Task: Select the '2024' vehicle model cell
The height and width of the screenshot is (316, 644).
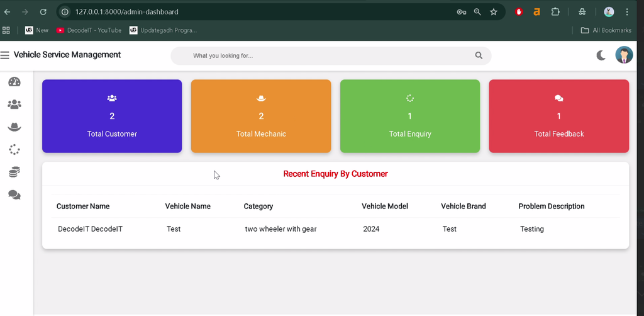Action: pyautogui.click(x=371, y=229)
